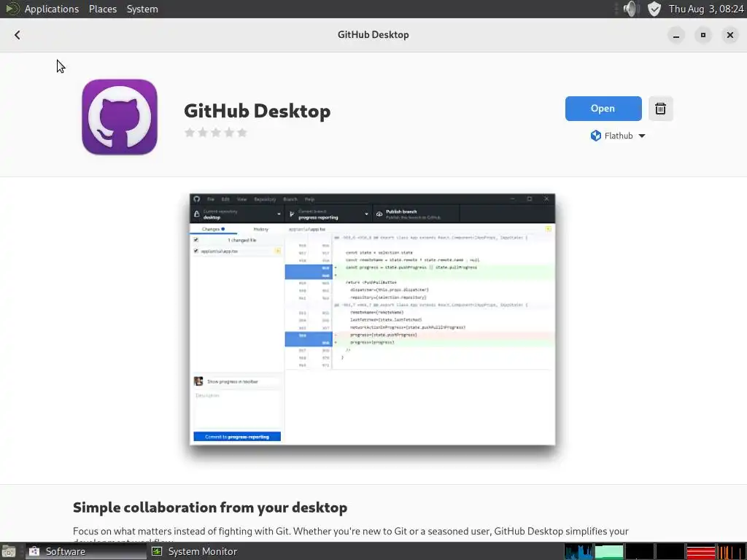
Task: View the GitHub Desktop screenshot preview
Action: [373, 319]
